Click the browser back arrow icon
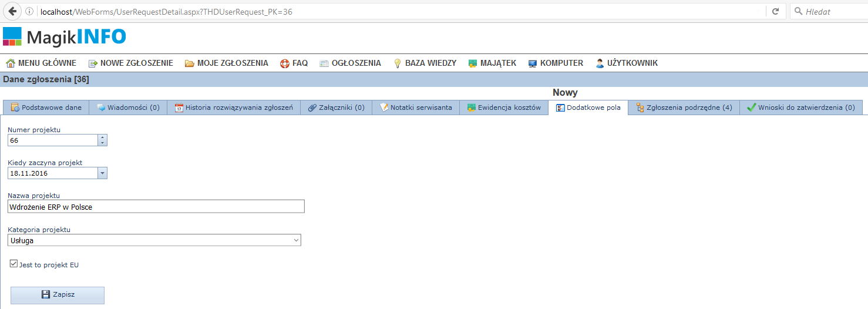 [x=12, y=11]
